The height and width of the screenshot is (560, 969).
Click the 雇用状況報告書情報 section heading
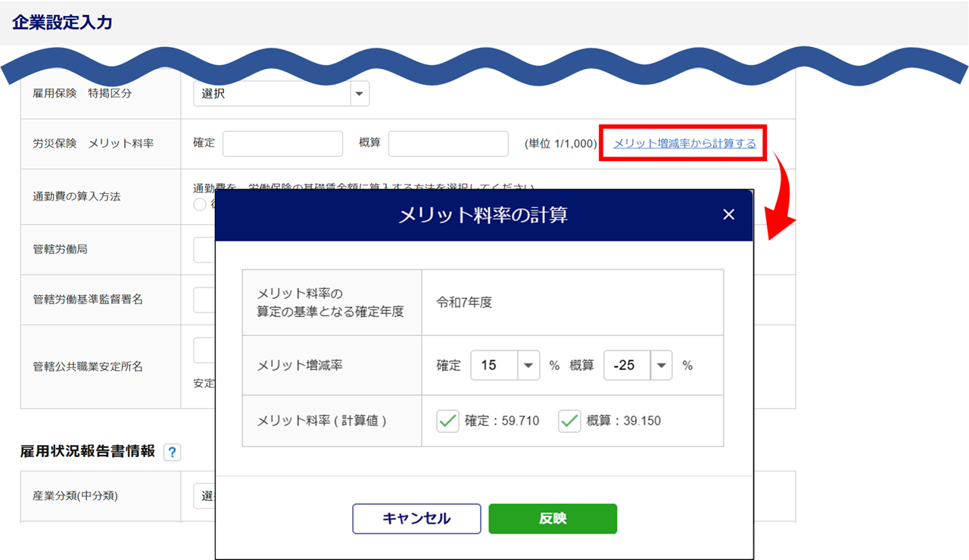pyautogui.click(x=88, y=451)
